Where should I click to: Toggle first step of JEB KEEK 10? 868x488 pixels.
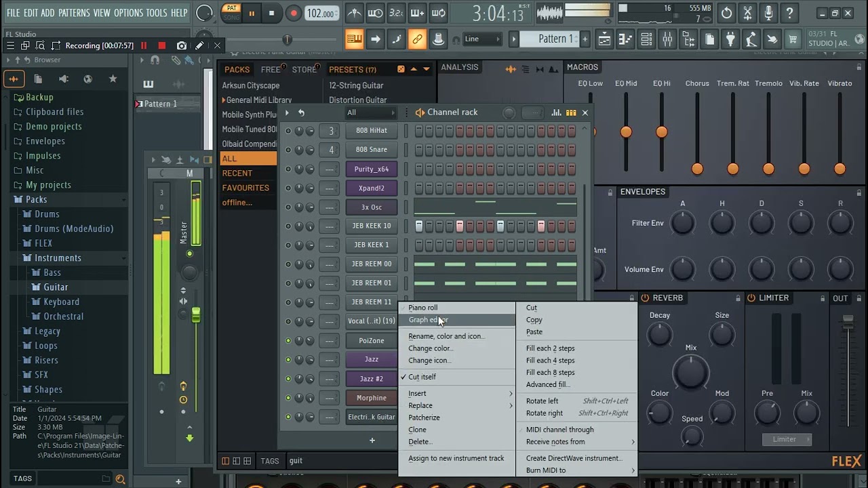pos(419,226)
